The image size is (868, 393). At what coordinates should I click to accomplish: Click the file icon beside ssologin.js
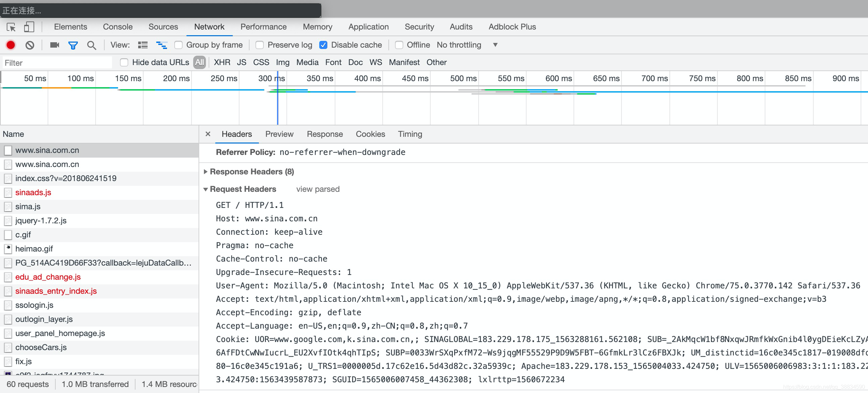coord(8,305)
